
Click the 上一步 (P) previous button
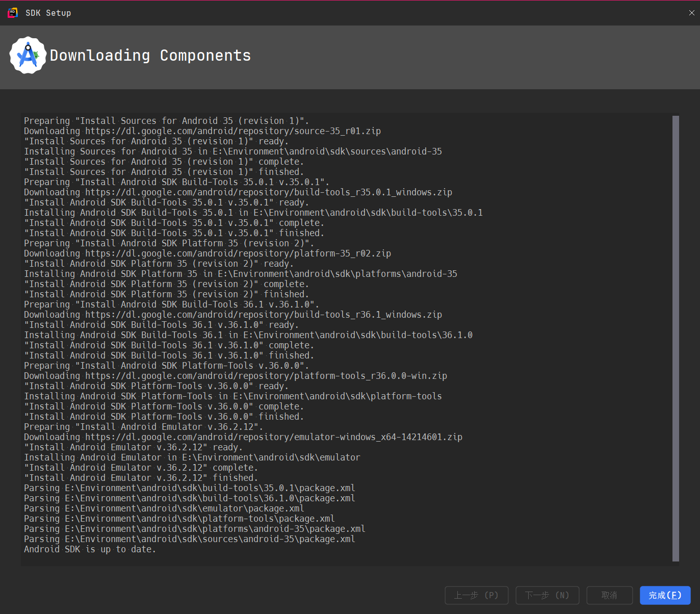click(x=476, y=595)
